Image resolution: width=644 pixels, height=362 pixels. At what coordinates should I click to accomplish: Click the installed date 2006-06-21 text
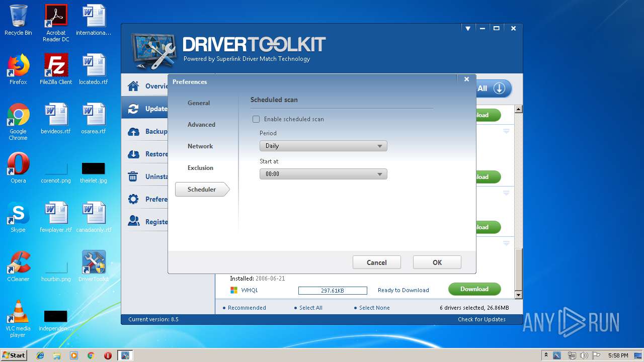pyautogui.click(x=270, y=279)
